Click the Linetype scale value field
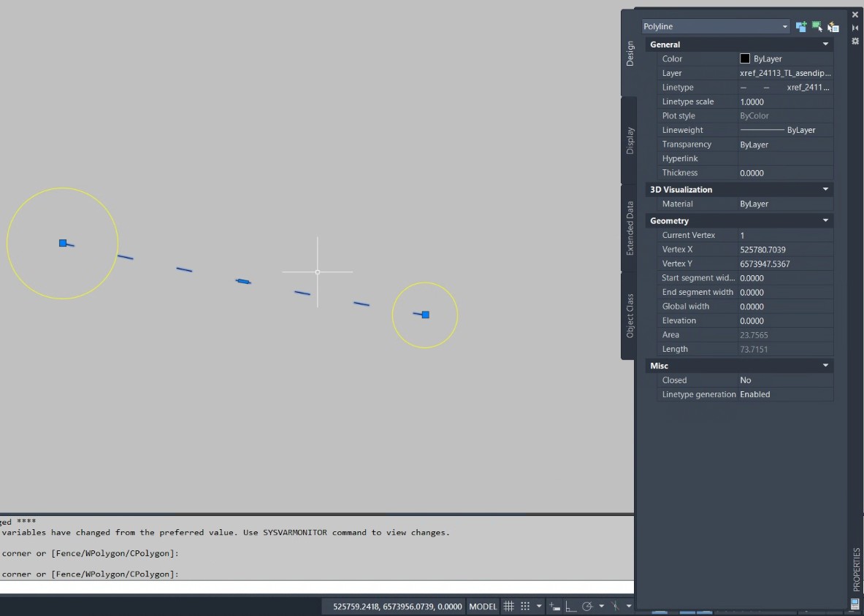The height and width of the screenshot is (616, 864). click(x=785, y=101)
